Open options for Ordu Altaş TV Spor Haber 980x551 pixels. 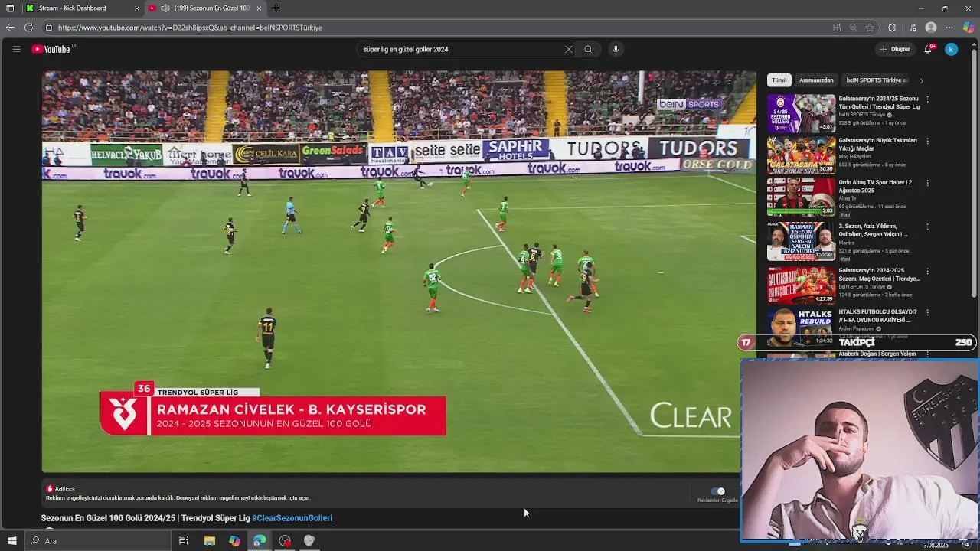pyautogui.click(x=927, y=184)
